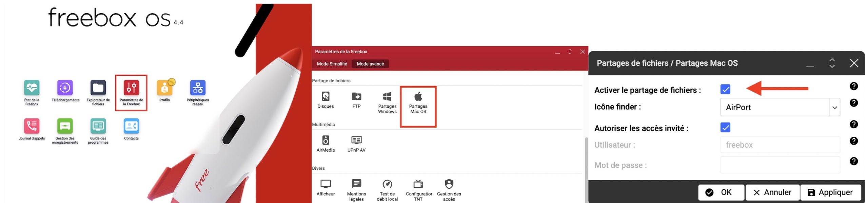Open Gestion des accès icon

coord(449,184)
